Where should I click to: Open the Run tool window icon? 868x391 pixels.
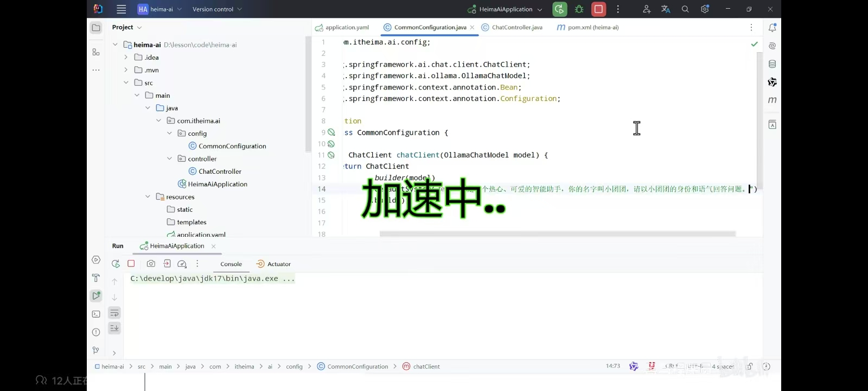pyautogui.click(x=96, y=296)
